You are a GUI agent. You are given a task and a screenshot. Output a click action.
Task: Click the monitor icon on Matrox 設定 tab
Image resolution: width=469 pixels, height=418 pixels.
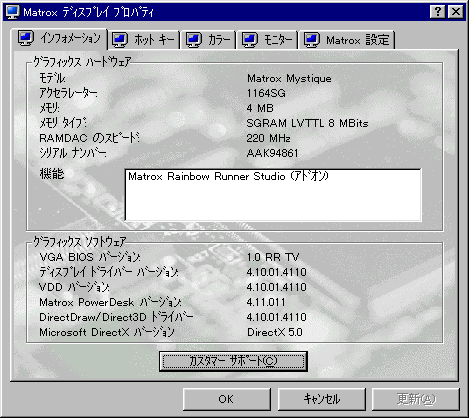coord(312,40)
